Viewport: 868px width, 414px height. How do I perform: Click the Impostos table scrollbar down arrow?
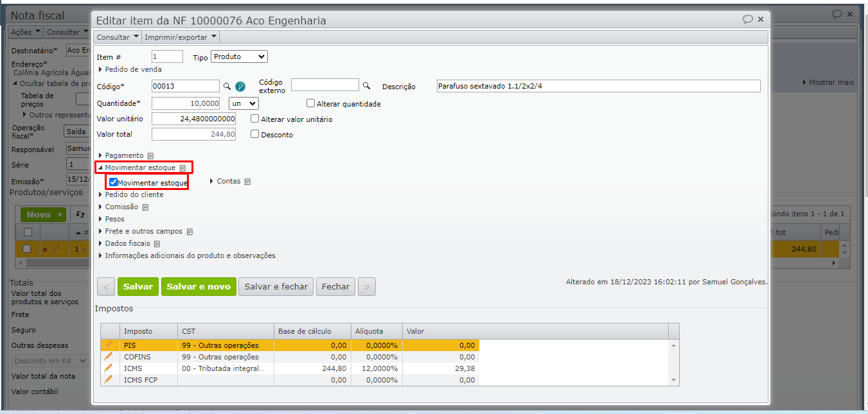pyautogui.click(x=673, y=380)
